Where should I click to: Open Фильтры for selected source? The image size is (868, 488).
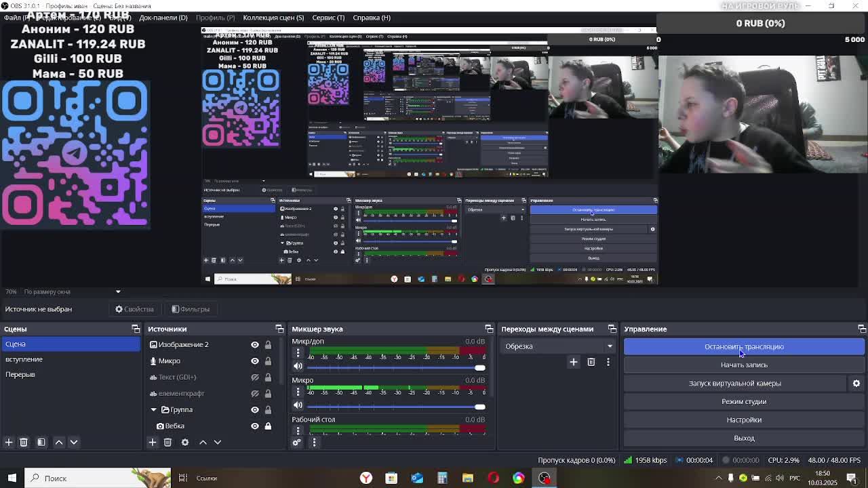[x=191, y=309]
